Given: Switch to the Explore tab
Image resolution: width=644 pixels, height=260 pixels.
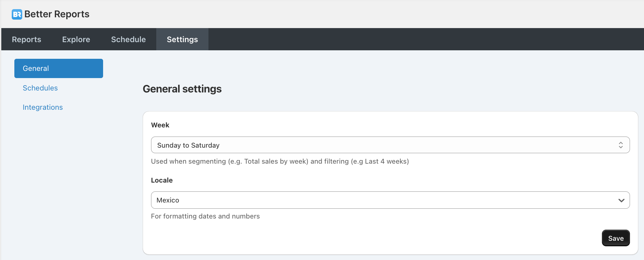Looking at the screenshot, I should [76, 40].
